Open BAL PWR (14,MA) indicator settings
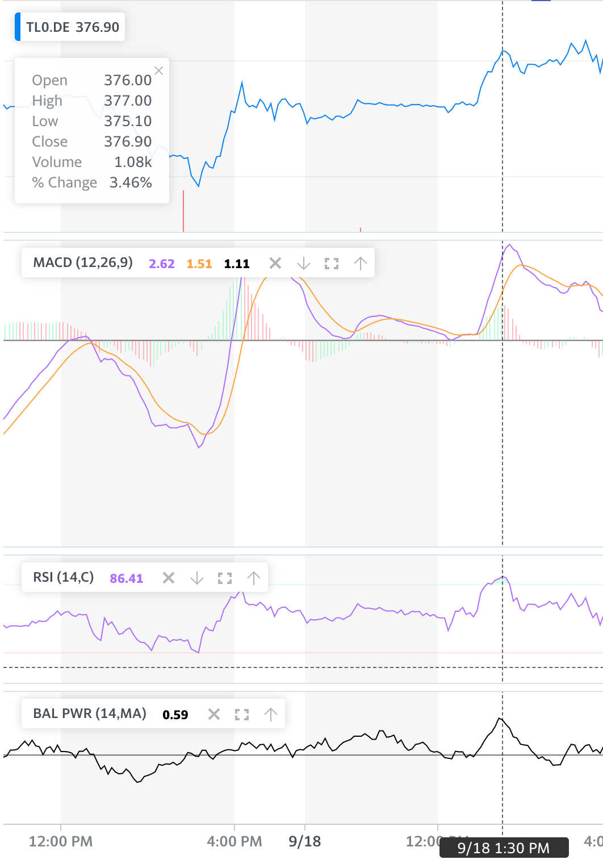Image resolution: width=603 pixels, height=868 pixels. pyautogui.click(x=90, y=713)
